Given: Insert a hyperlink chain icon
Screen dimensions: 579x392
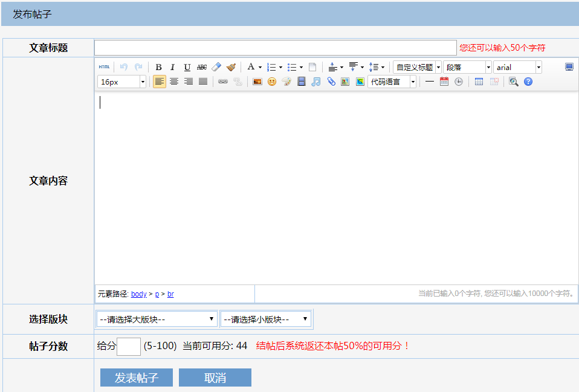Looking at the screenshot, I should click(223, 82).
